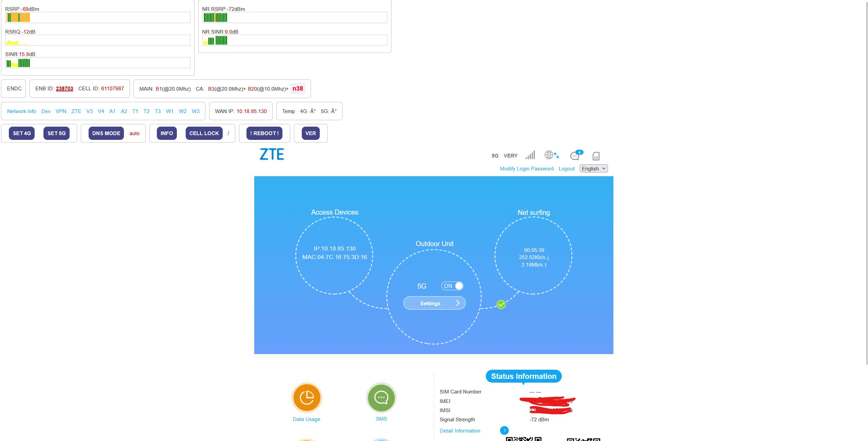Toggle the 5G ON switch
868x441 pixels.
tap(452, 286)
